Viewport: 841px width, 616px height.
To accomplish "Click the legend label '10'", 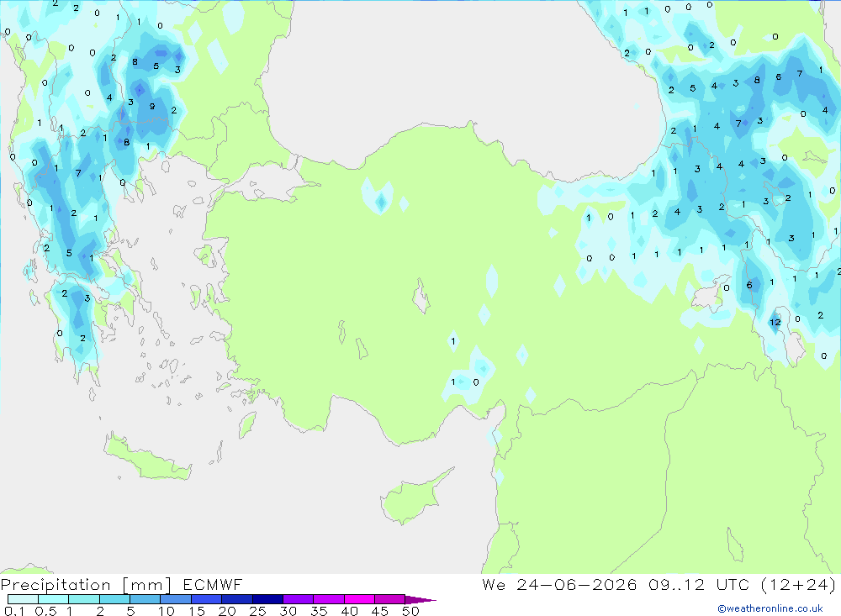I will click(x=167, y=611).
